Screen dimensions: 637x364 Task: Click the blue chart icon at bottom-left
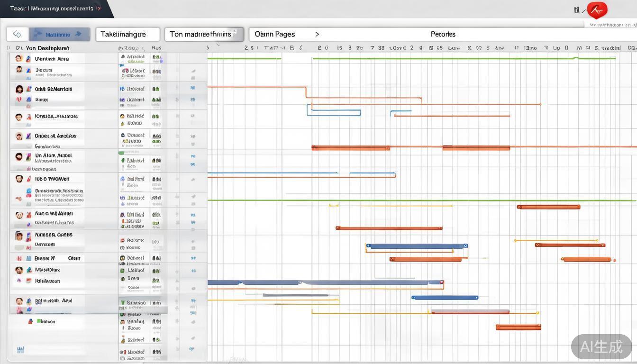click(20, 350)
